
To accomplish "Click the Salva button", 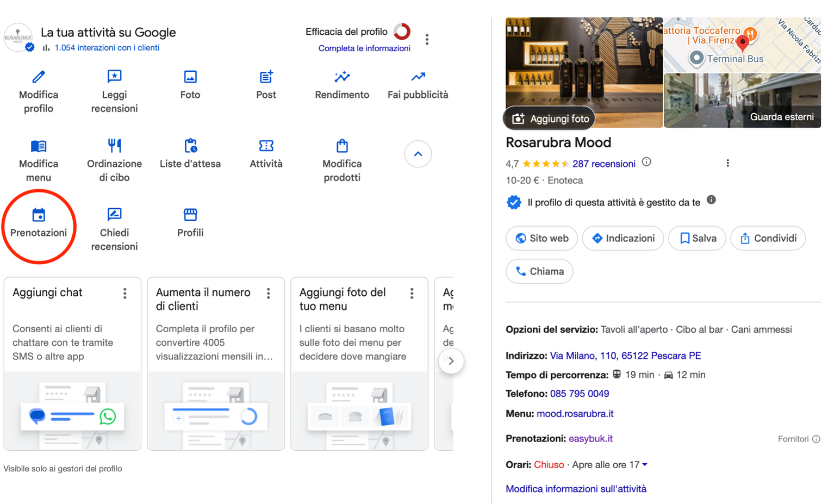I will pos(697,238).
